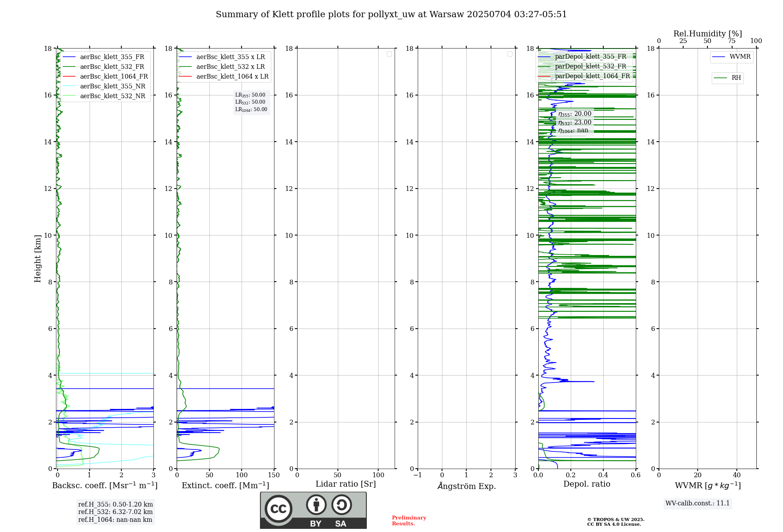Click the 'Backsc. coeff.' x-axis label
Image resolution: width=783 pixels, height=532 pixels.
105,485
